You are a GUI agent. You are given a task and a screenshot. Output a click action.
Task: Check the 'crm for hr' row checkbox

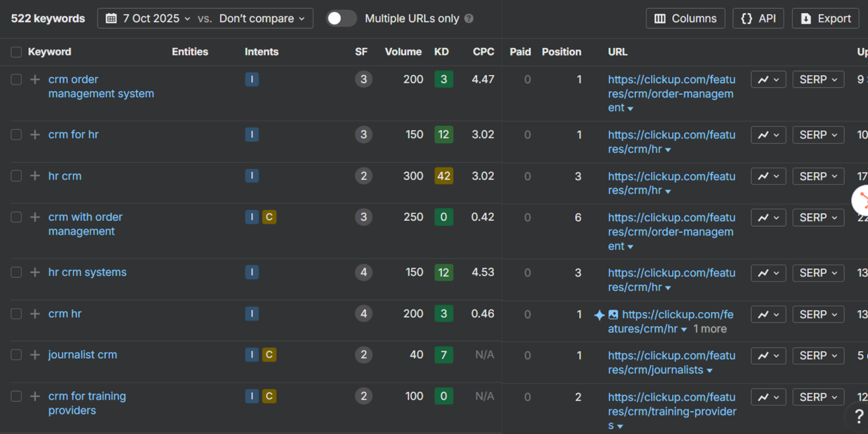tap(16, 135)
